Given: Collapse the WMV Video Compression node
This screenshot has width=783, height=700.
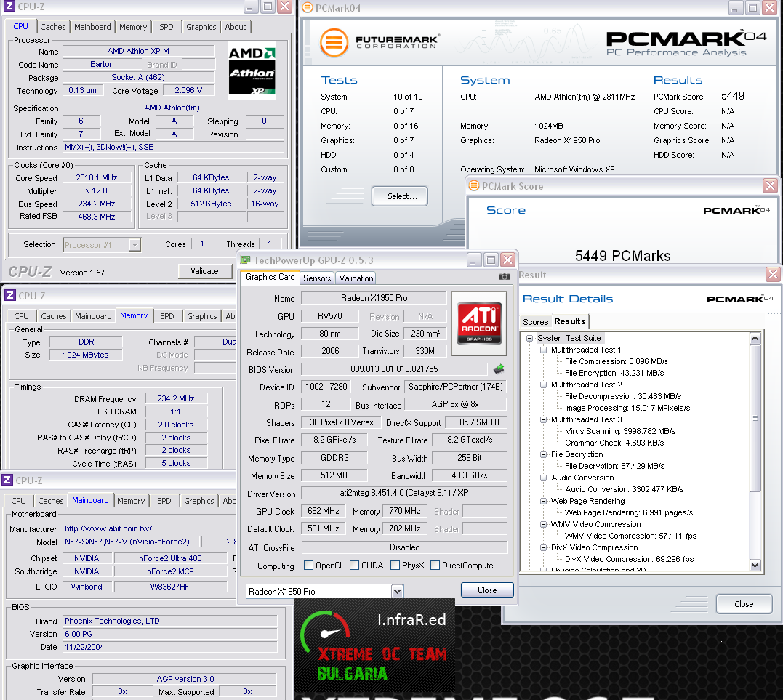Looking at the screenshot, I should point(543,524).
